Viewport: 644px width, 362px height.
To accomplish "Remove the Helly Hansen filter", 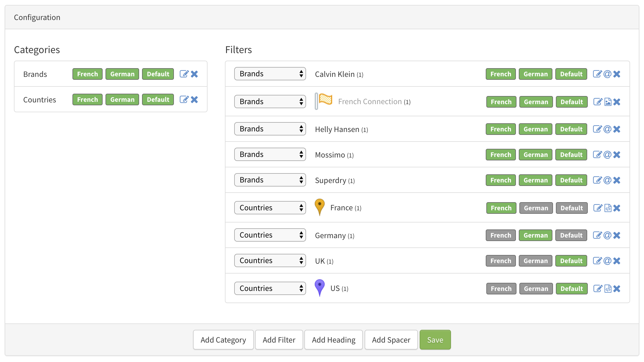I will 617,129.
